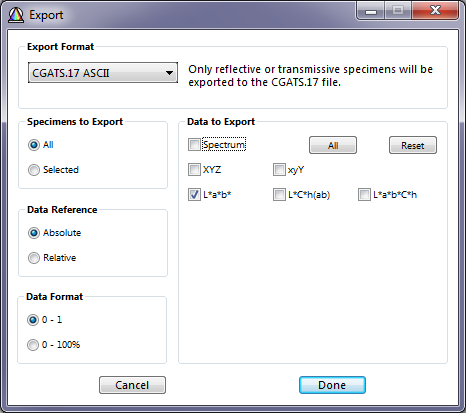The image size is (466, 413).
Task: Tick the L*a*b*C*h checkbox
Action: [x=364, y=195]
